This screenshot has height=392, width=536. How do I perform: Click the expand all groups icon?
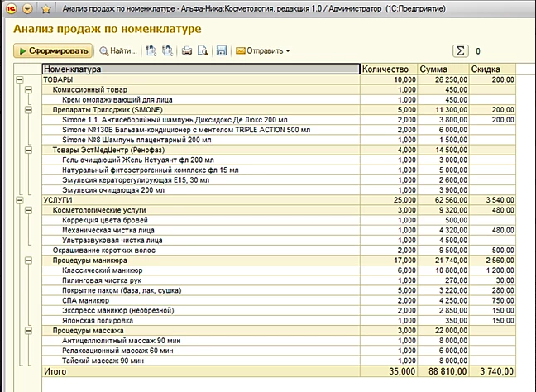(151, 51)
